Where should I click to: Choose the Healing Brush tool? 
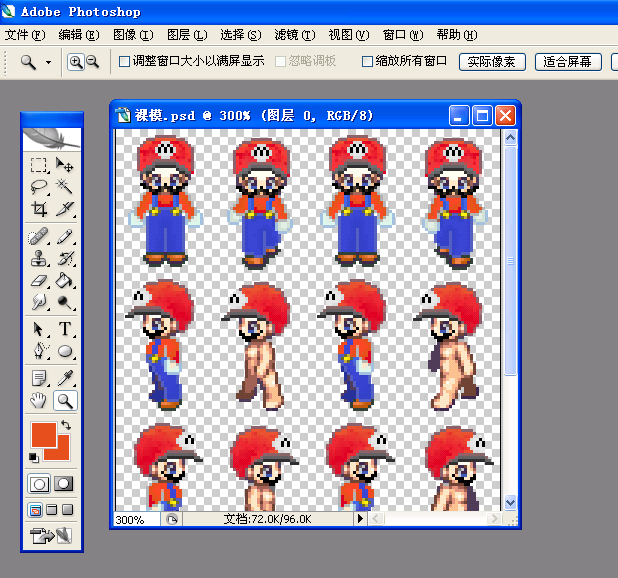click(39, 236)
